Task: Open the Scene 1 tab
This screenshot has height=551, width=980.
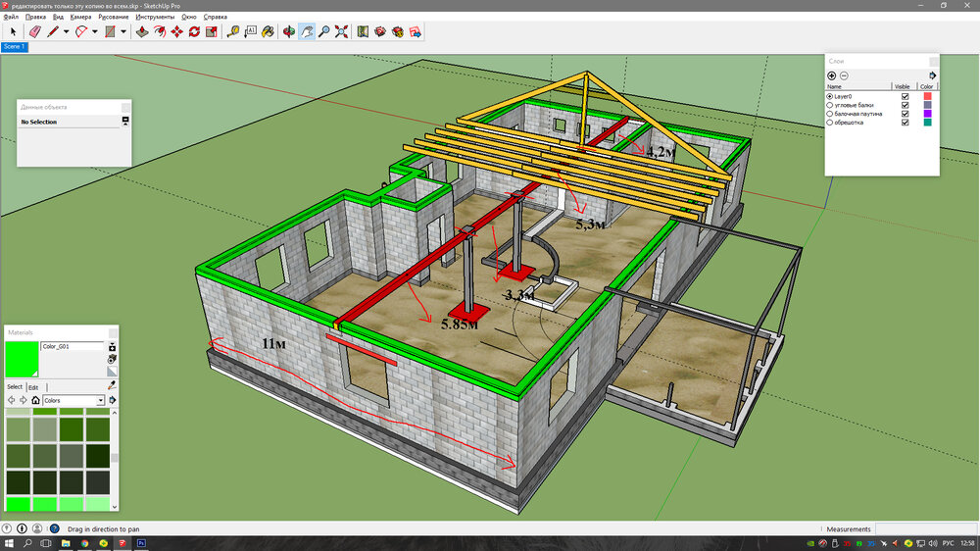Action: (x=14, y=46)
